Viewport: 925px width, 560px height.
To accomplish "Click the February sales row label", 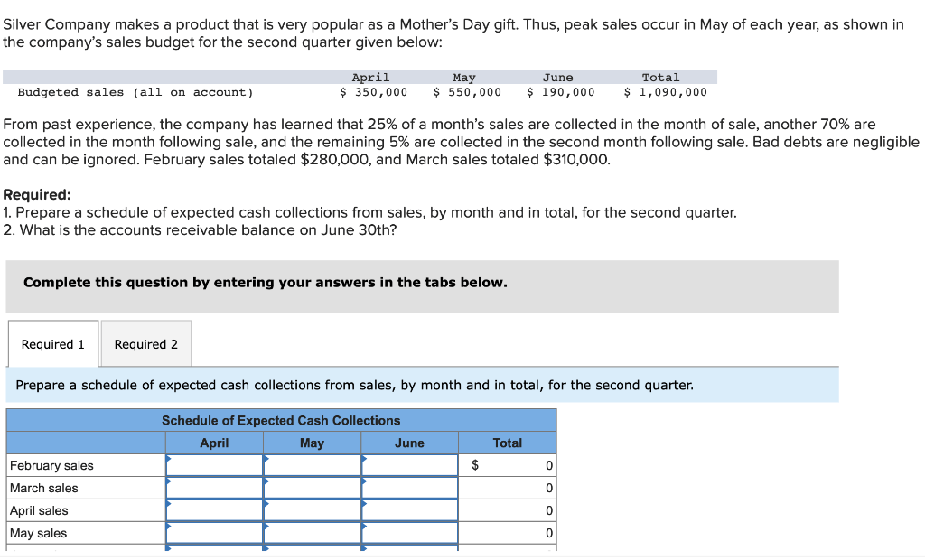I will pyautogui.click(x=51, y=465).
